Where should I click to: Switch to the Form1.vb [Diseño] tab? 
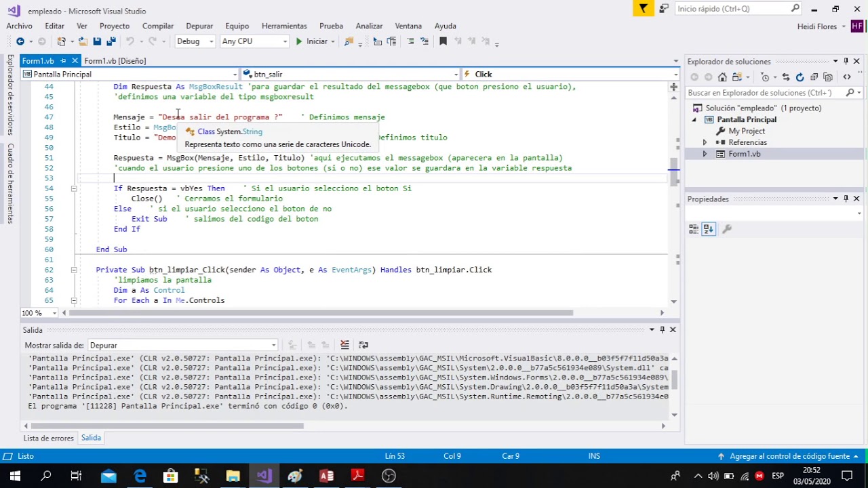(x=115, y=61)
